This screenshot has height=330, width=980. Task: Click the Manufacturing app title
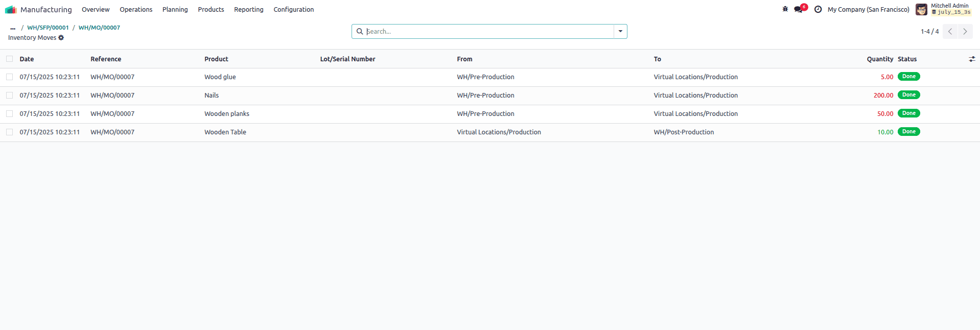point(46,10)
